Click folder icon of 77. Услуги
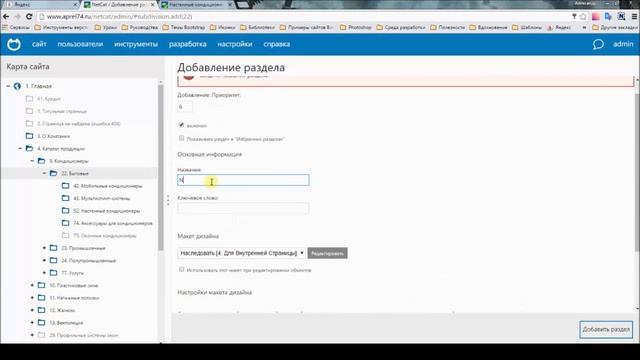The image size is (640, 360). tap(53, 272)
